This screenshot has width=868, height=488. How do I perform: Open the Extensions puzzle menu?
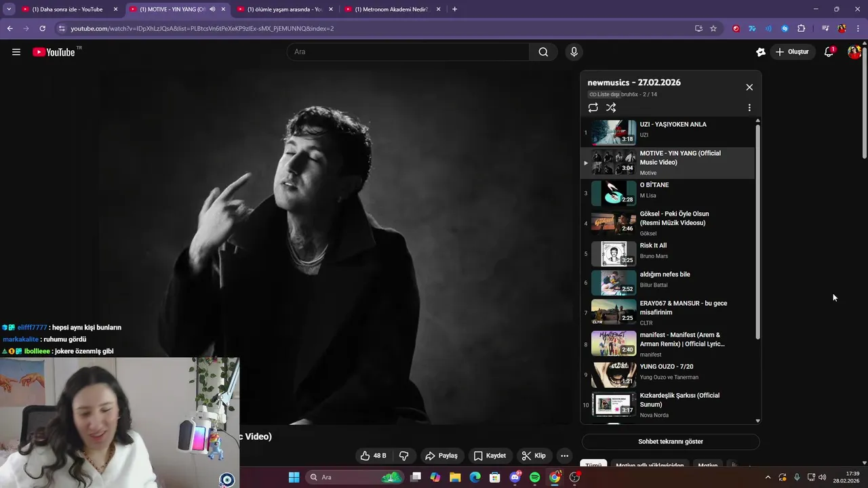801,28
